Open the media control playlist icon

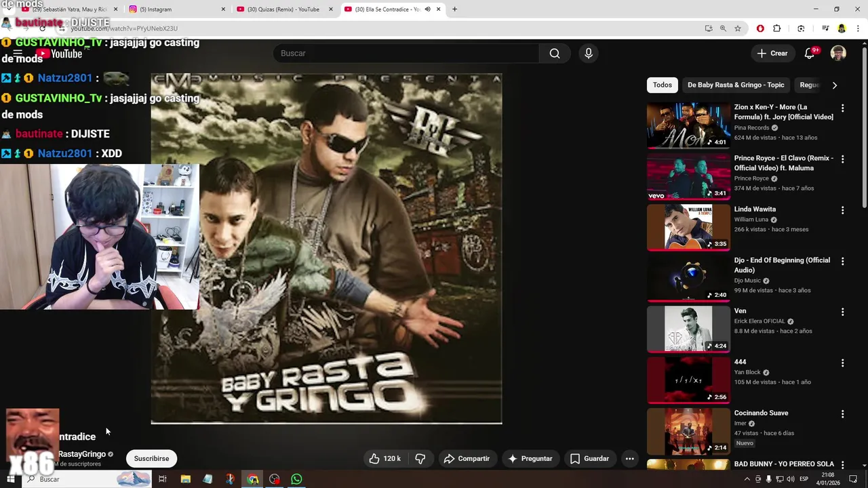(825, 28)
